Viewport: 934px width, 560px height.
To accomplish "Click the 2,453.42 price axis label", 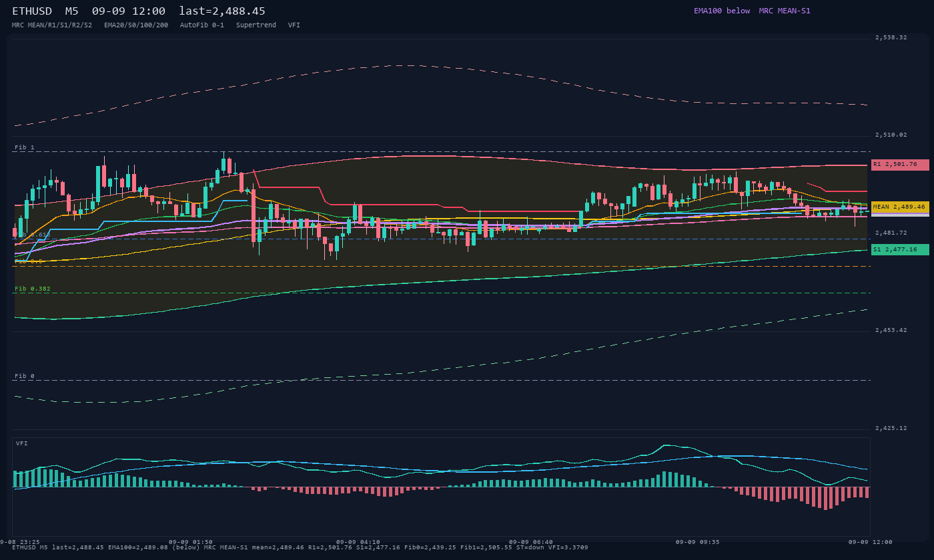I will click(x=891, y=330).
